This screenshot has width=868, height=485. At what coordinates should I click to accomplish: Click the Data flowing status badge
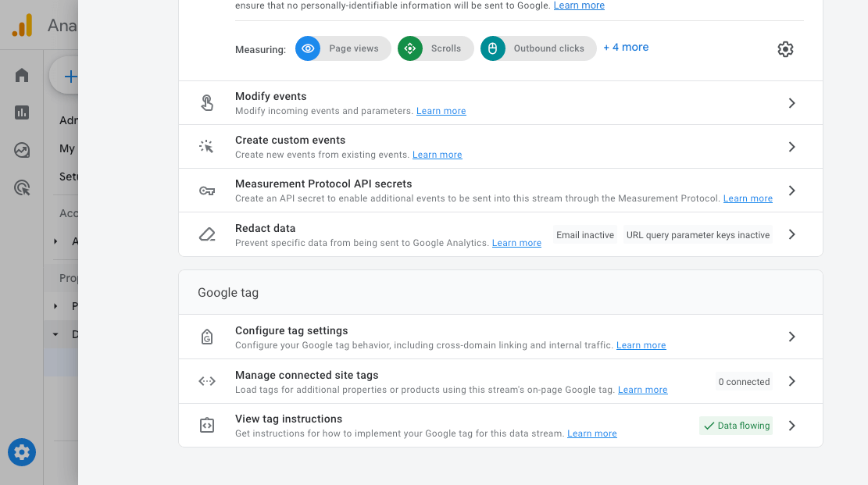point(736,426)
